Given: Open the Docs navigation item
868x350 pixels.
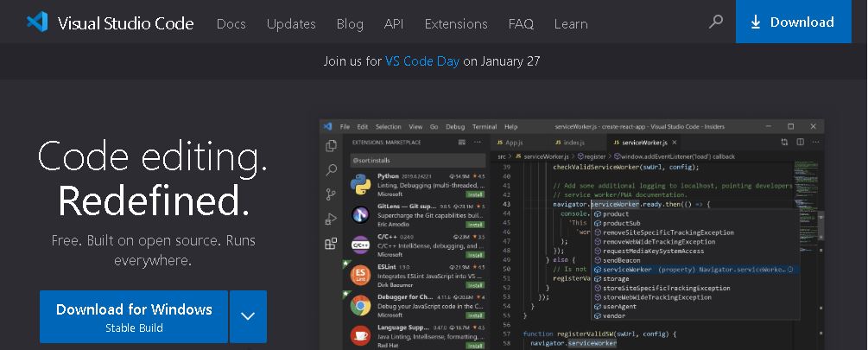Looking at the screenshot, I should click(231, 24).
